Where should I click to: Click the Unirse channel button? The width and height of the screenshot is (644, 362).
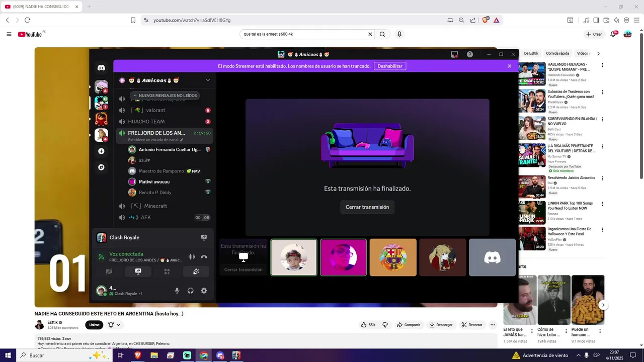point(94,325)
